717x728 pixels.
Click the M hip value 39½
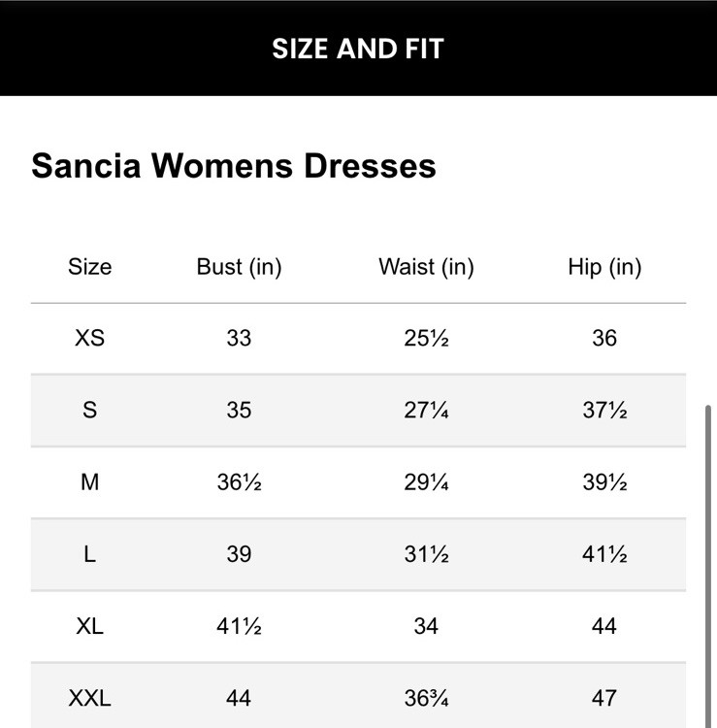point(604,481)
